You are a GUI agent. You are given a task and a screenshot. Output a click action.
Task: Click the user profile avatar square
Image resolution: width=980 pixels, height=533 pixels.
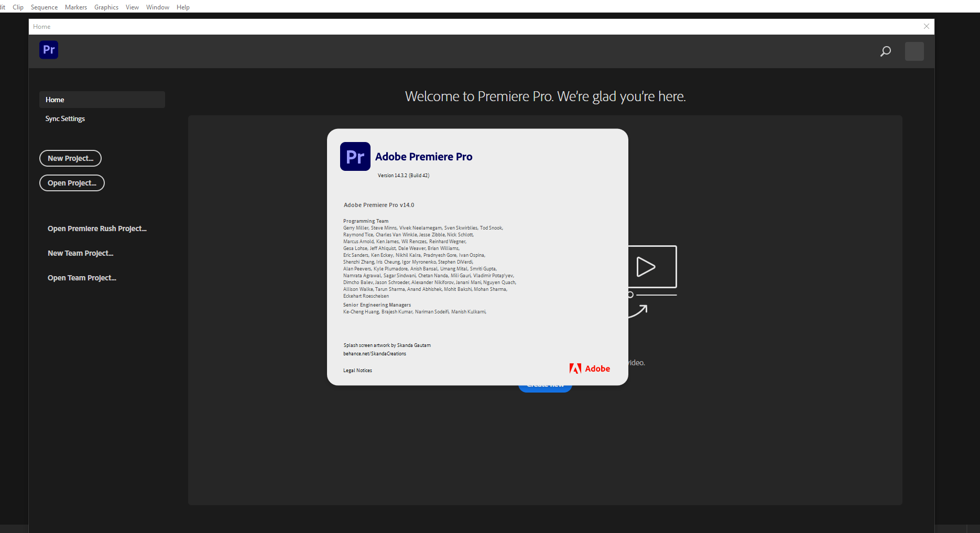pyautogui.click(x=914, y=51)
